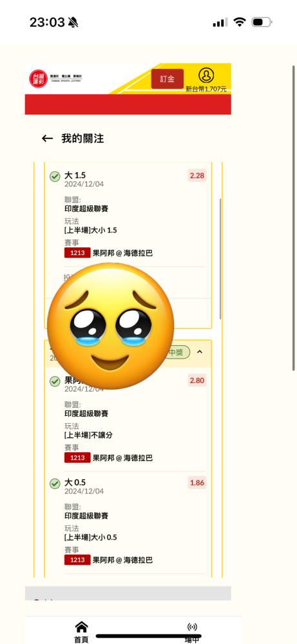Collapse the bet card with the up chevron

[x=200, y=352]
